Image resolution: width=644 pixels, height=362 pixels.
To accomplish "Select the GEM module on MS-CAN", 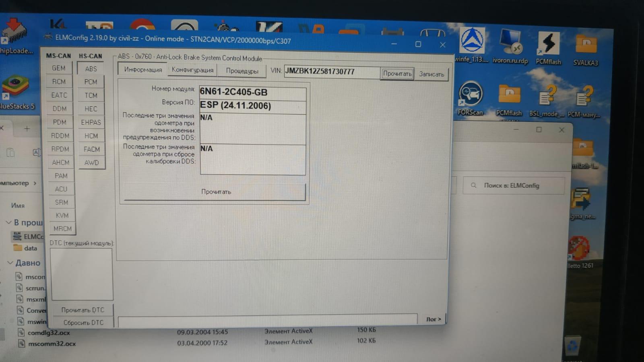I will [59, 68].
